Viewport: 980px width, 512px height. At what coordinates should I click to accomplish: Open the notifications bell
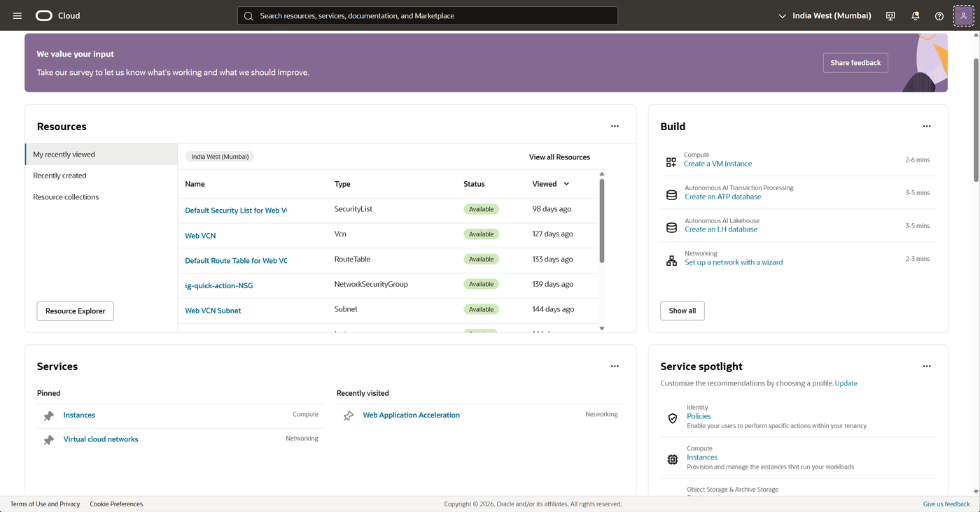click(915, 15)
